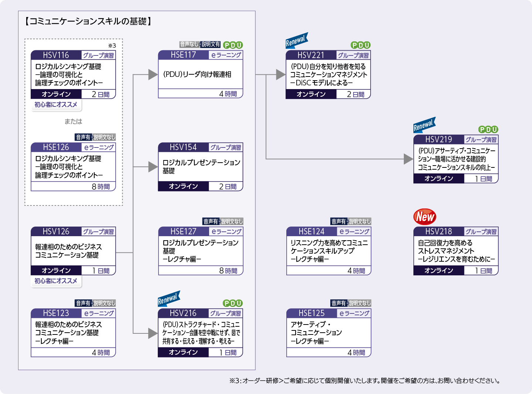Click the または text between course cards
This screenshot has width=532, height=394.
coord(73,121)
